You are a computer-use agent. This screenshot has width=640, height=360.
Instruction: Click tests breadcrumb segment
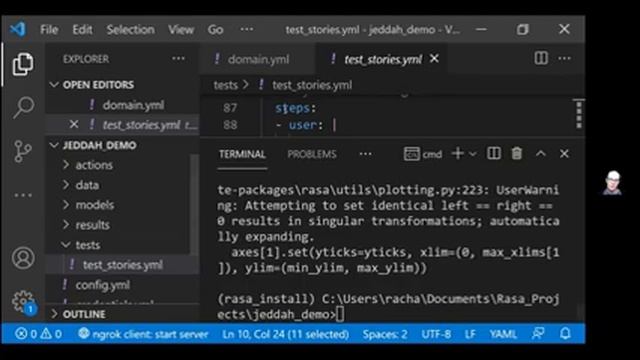(x=225, y=85)
